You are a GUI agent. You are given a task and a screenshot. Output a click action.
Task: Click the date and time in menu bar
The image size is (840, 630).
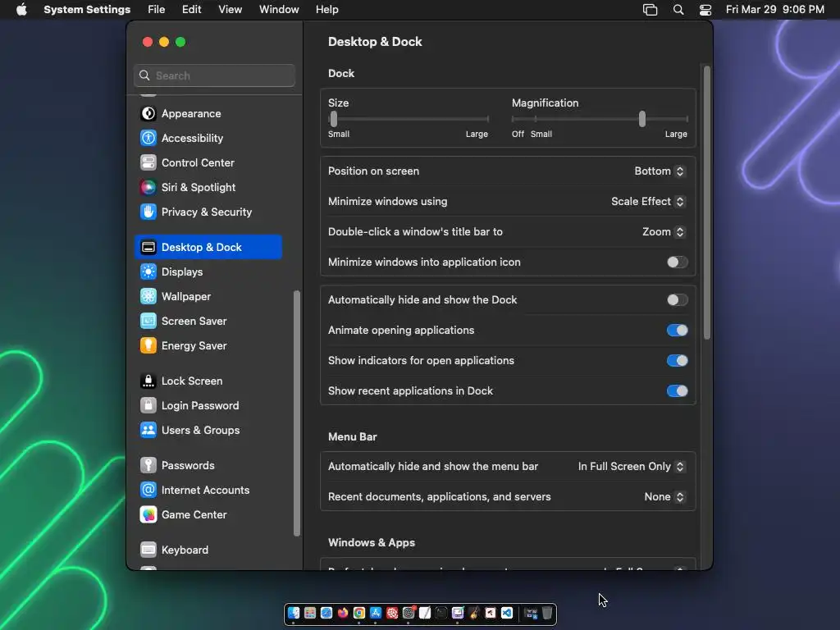pos(774,10)
